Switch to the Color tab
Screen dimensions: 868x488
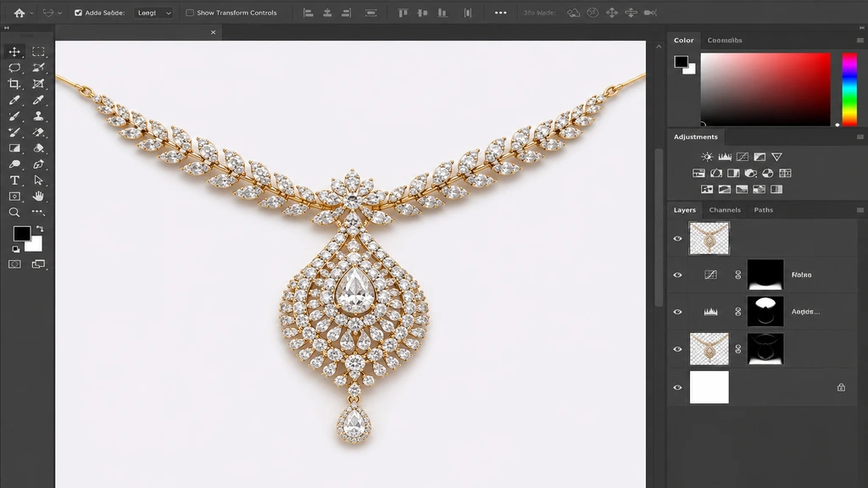point(684,41)
